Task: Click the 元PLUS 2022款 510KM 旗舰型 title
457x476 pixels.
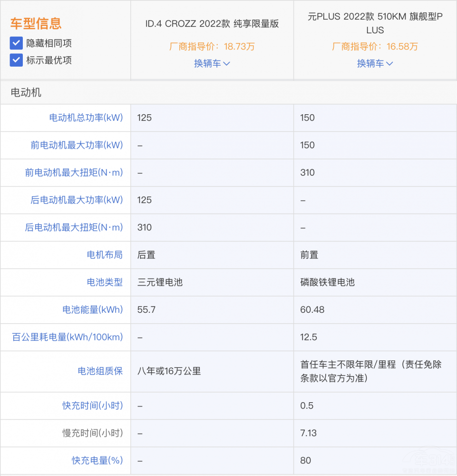Action: (375, 23)
